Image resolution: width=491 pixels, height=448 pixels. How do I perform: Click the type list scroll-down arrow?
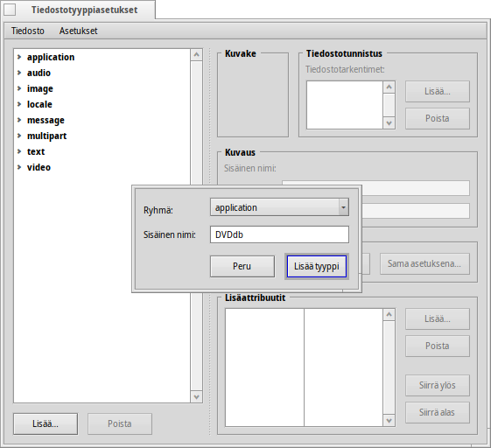coord(196,397)
